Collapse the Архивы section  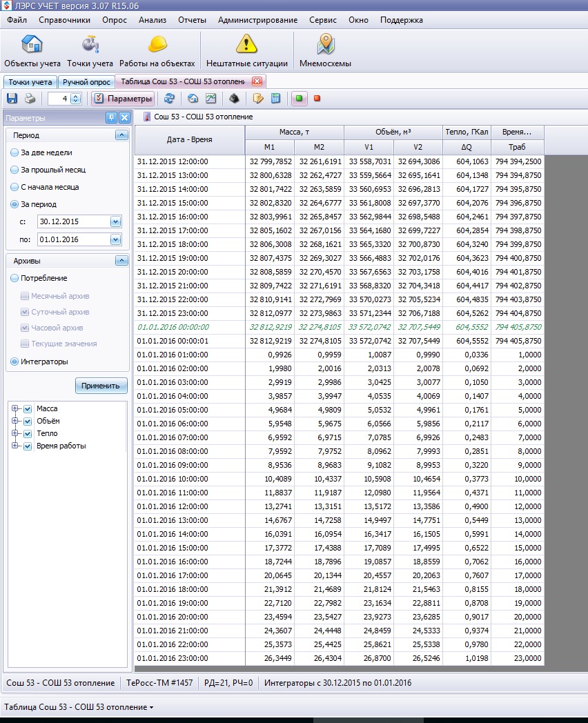[121, 261]
